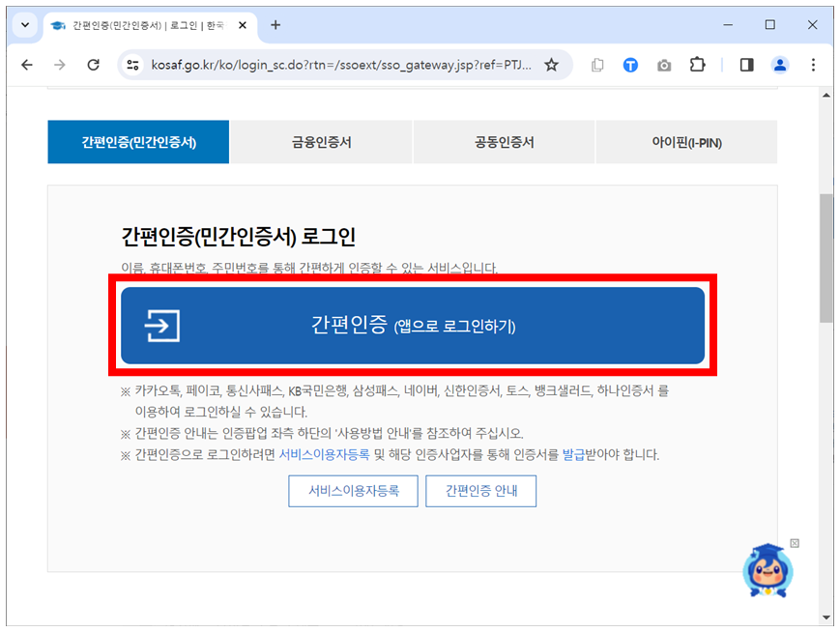Dismiss the mascot with its small close icon
This screenshot has height=632, width=840.
pos(795,544)
